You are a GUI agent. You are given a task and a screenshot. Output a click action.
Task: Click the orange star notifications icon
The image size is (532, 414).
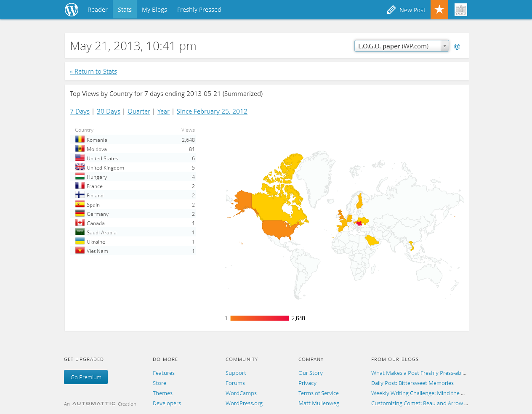439,10
